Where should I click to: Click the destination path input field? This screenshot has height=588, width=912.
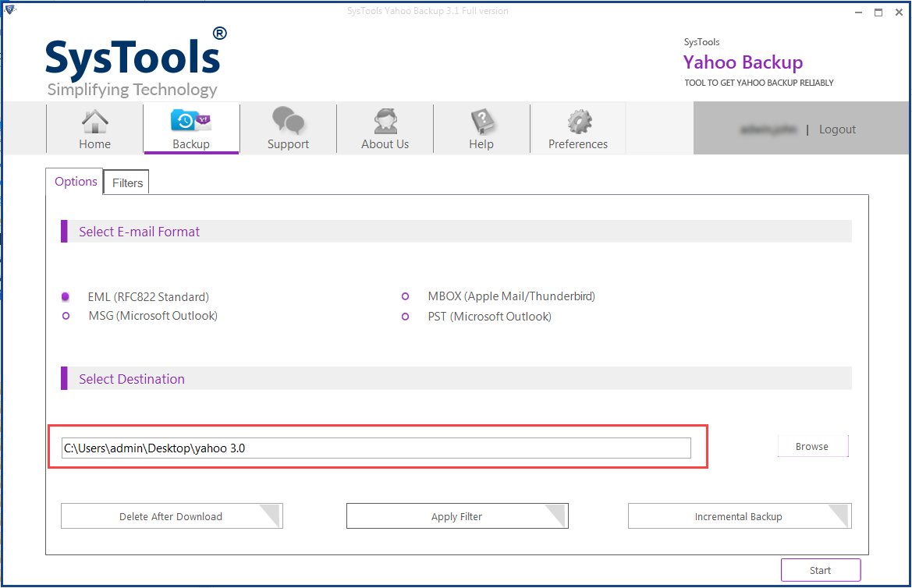(376, 448)
